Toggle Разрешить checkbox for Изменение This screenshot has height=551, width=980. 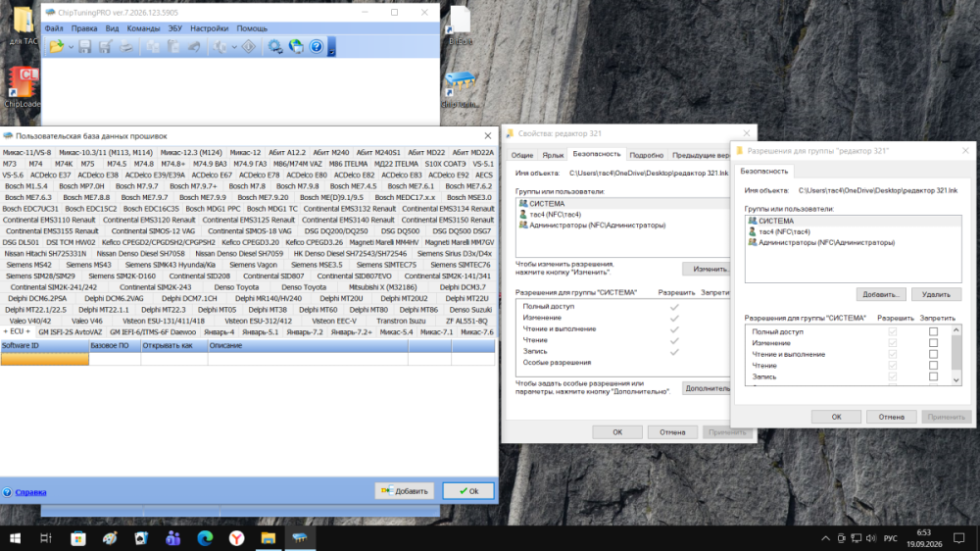[x=893, y=343]
